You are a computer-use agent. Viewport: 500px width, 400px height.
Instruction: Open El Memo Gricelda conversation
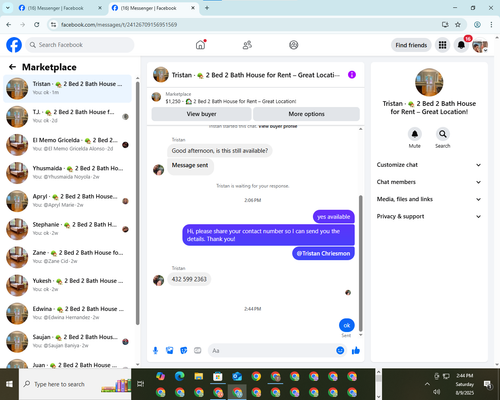click(67, 145)
